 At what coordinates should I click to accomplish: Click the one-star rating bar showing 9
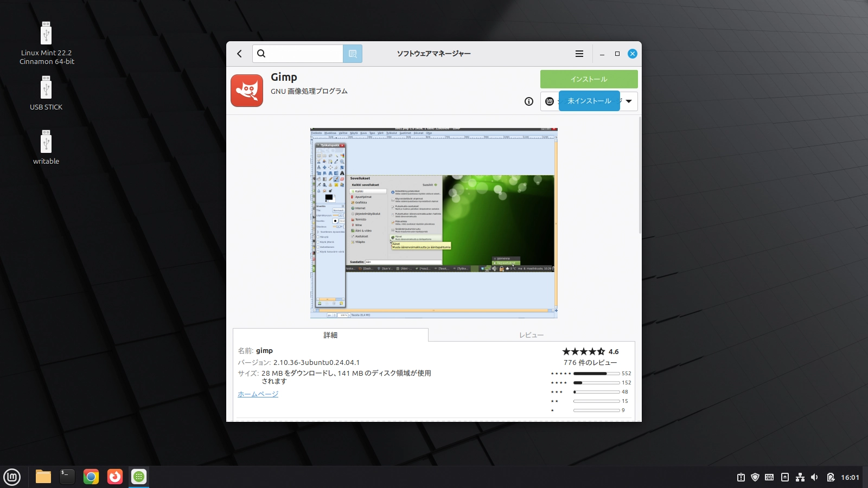[x=596, y=410]
